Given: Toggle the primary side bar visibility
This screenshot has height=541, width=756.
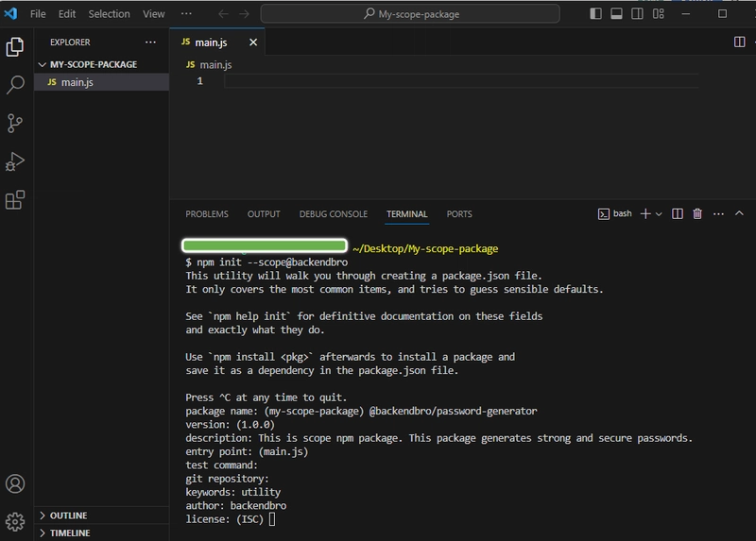Looking at the screenshot, I should (x=595, y=14).
